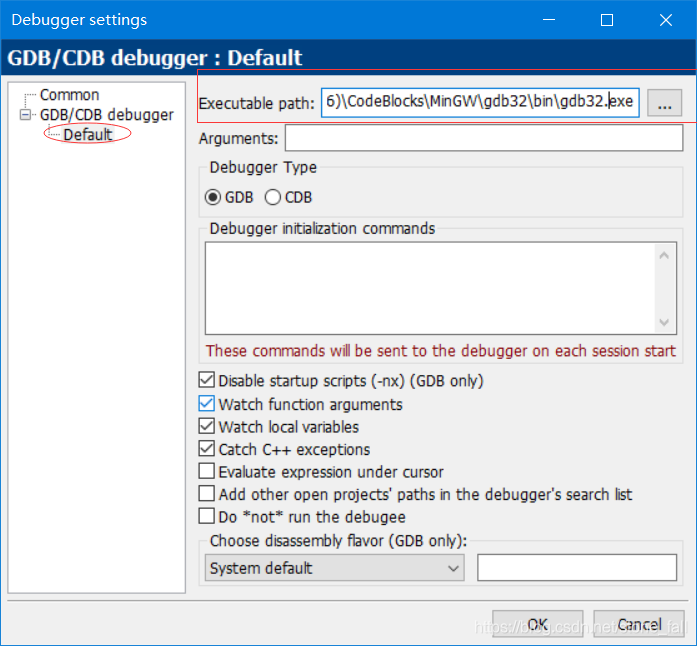Enable Evaluate expression under cursor
The height and width of the screenshot is (646, 697).
tap(207, 471)
